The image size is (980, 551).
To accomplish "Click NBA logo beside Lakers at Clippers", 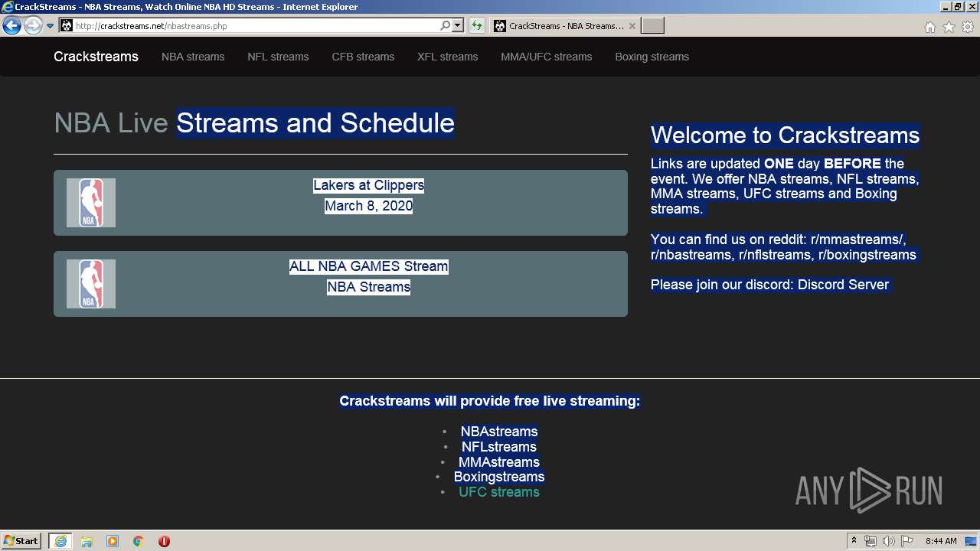I will [x=91, y=203].
